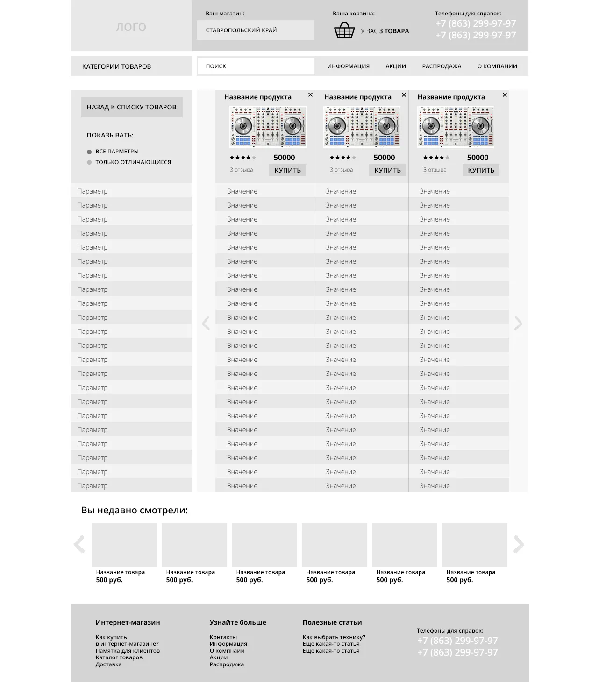Viewport: 599px width, 700px height.
Task: Open footer link О компнаии
Action: pos(227,651)
